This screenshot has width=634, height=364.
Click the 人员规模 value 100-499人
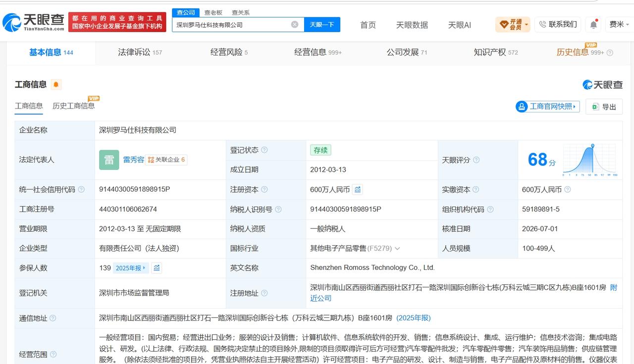538,249
